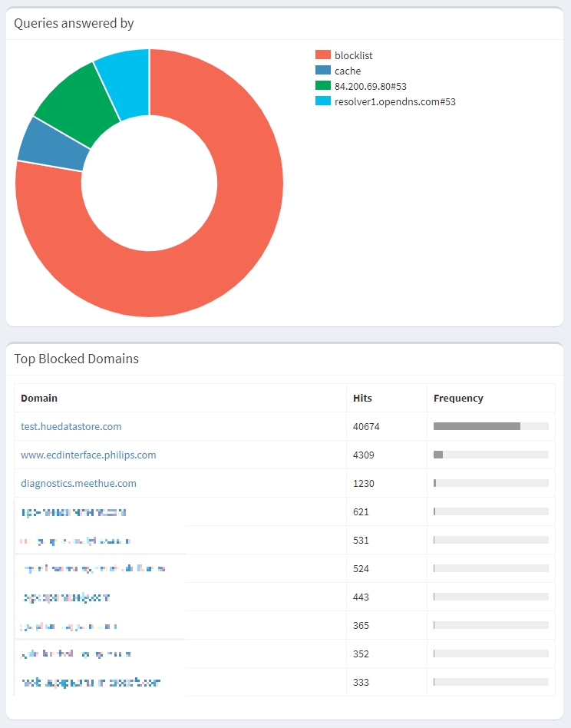This screenshot has height=728, width=571.
Task: Click the frequency bar for test.huedatastore.com
Action: 490,426
